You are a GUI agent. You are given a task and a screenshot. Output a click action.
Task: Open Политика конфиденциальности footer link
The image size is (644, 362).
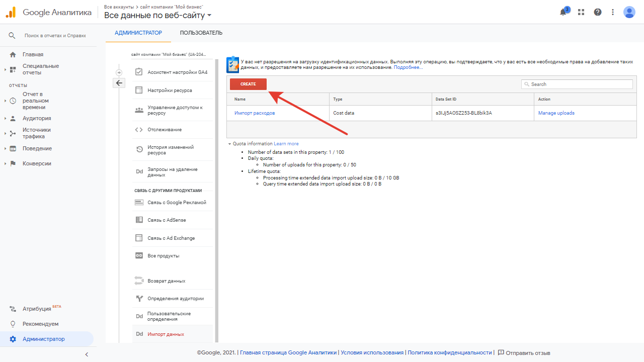click(450, 353)
